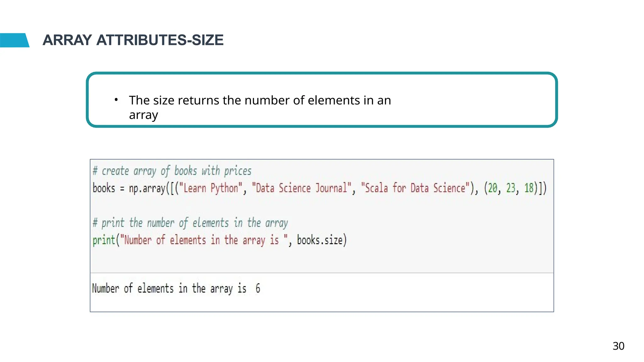This screenshot has width=644, height=362.
Task: Click the teal rounded border of the text box
Action: pyautogui.click(x=322, y=74)
